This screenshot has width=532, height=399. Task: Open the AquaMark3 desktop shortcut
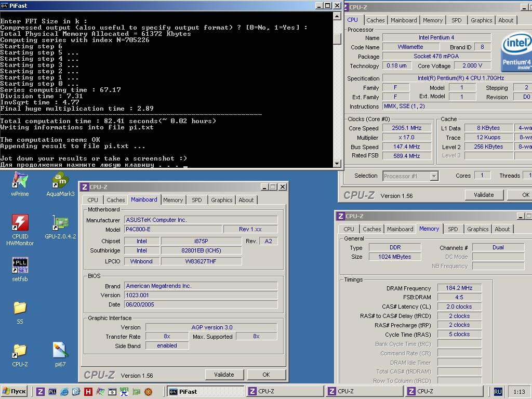point(60,184)
